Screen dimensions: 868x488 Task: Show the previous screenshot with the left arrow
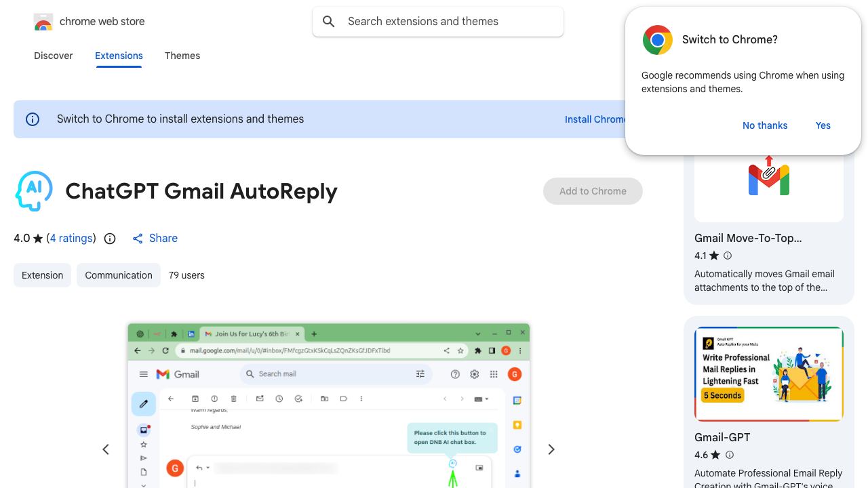click(106, 449)
